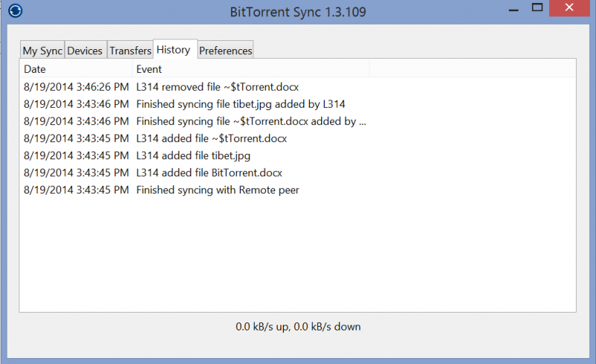The width and height of the screenshot is (596, 364).
Task: Select event 'Finished syncing file tibet.jpg added by L314'
Action: [x=241, y=104]
